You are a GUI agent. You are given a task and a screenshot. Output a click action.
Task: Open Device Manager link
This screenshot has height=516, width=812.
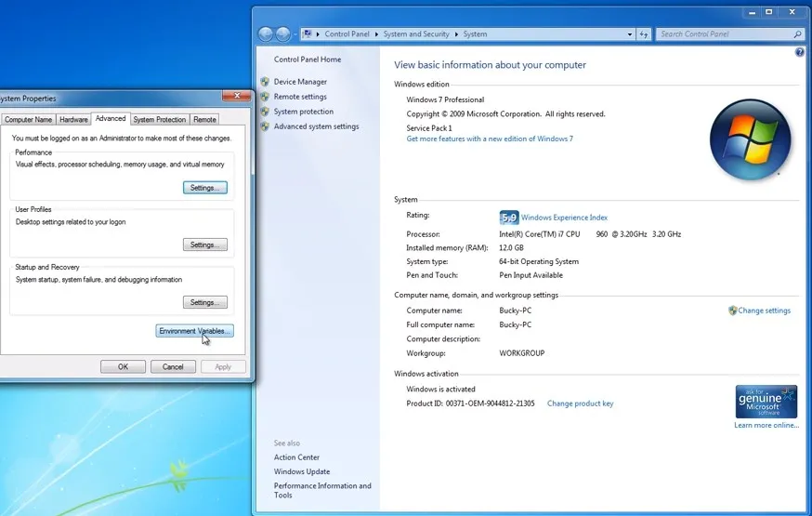pyautogui.click(x=300, y=82)
